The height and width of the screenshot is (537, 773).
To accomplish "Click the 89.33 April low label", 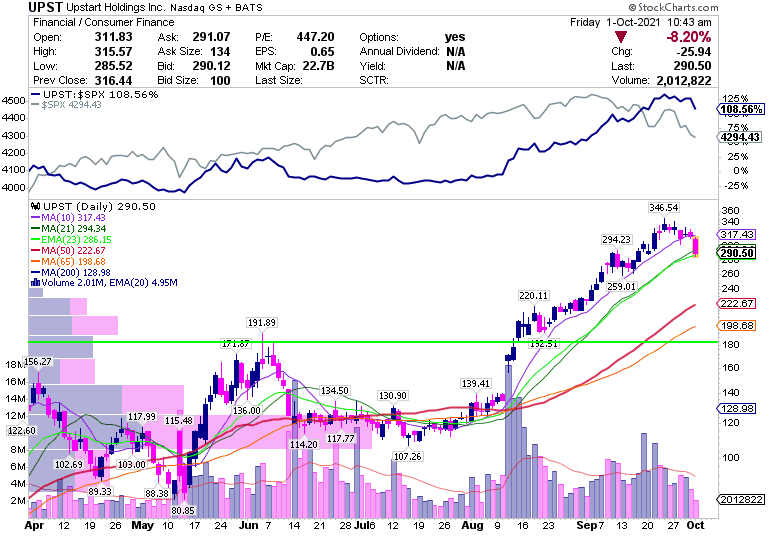I will pos(100,492).
